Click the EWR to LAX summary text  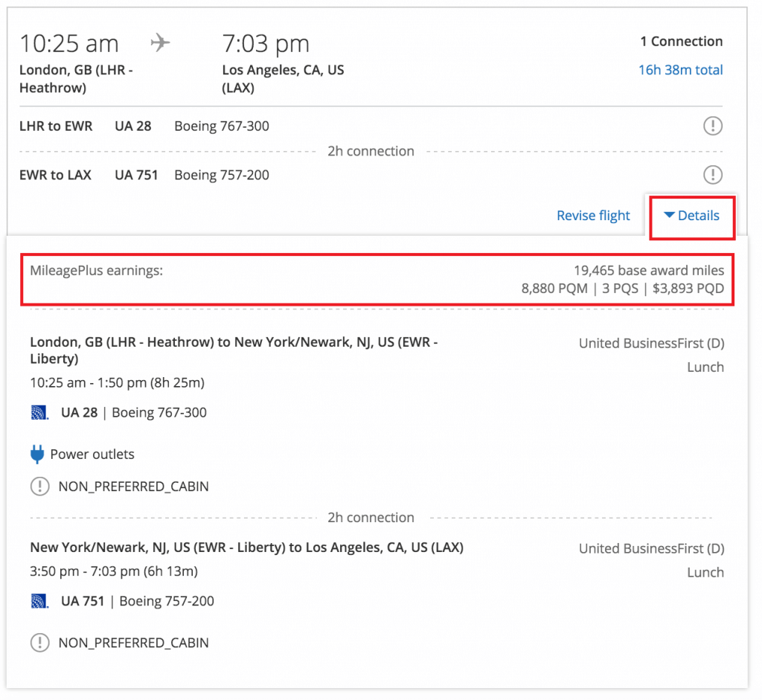[55, 175]
